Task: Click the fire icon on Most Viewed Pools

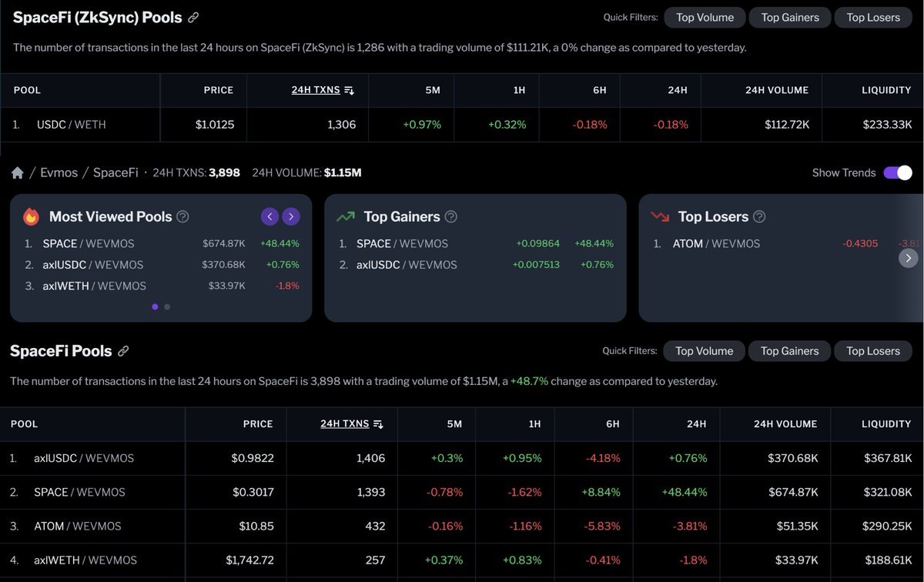Action: (32, 216)
